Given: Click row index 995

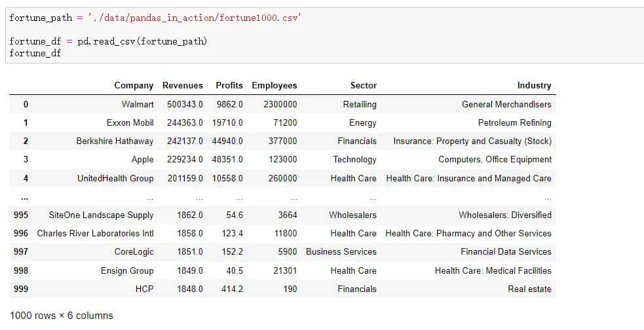Looking at the screenshot, I should pos(22,215).
